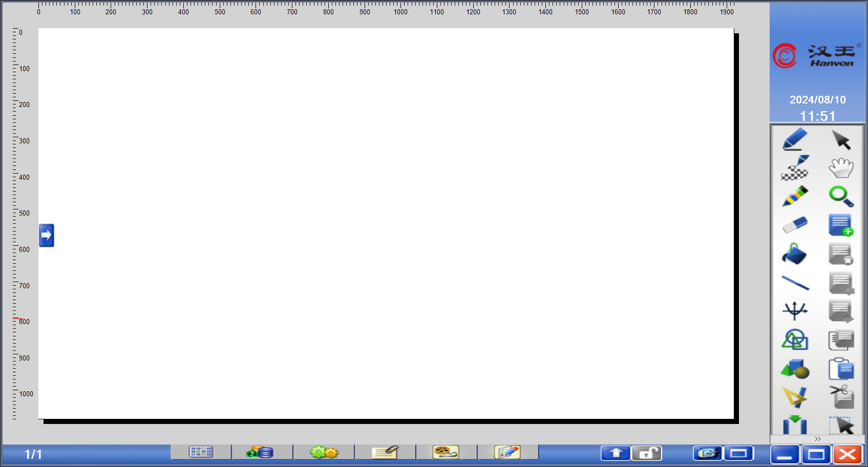Screen dimensions: 868x467
Task: Go to next page with right-arrow page icon
Action: pyautogui.click(x=841, y=310)
